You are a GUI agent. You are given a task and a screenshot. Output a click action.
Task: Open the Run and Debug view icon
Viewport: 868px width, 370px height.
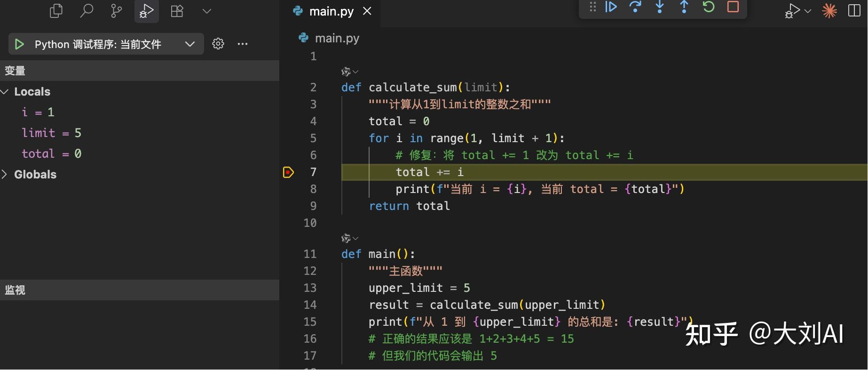[x=146, y=11]
